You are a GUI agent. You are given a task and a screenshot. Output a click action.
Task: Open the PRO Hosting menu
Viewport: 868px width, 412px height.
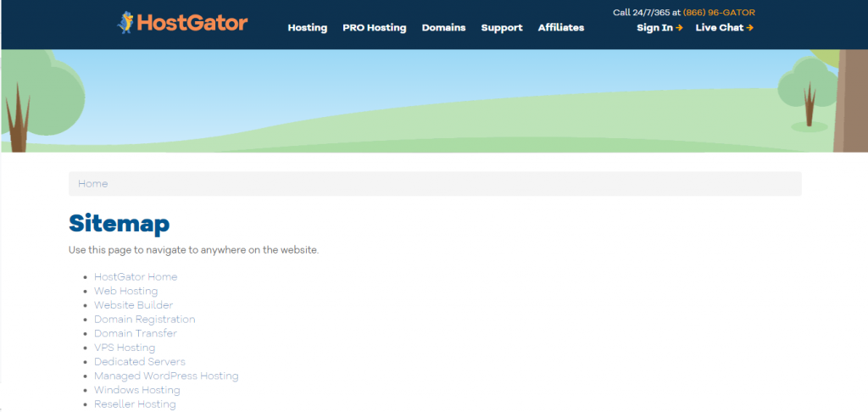[x=374, y=28]
